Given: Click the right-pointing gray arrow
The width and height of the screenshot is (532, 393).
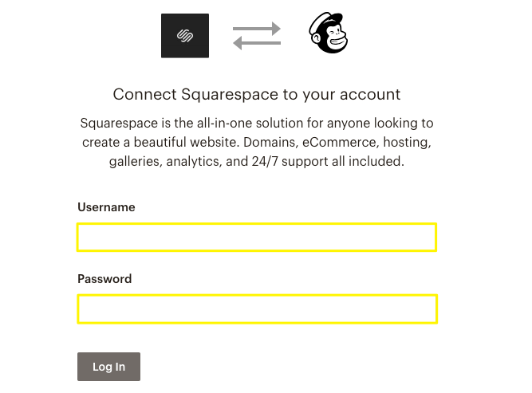Looking at the screenshot, I should point(257,29).
